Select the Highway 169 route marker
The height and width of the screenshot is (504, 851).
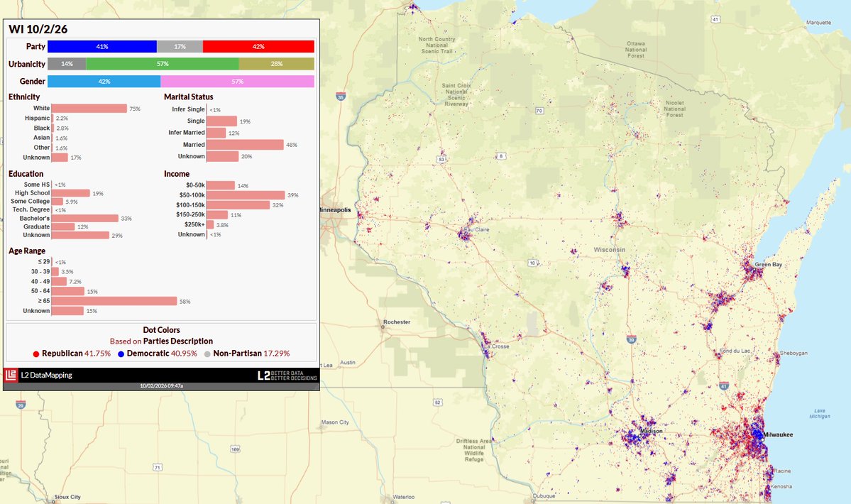pos(235,449)
